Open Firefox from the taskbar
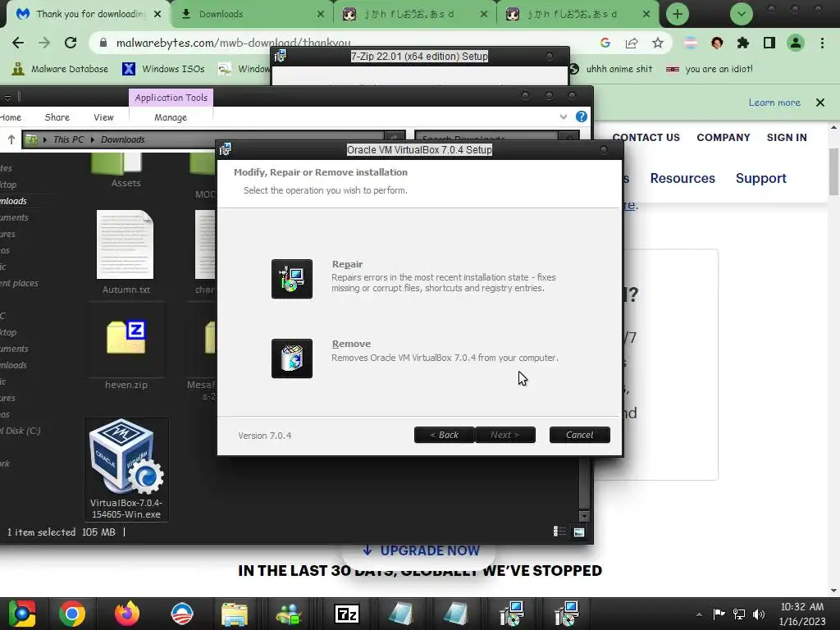The height and width of the screenshot is (630, 840). (127, 614)
